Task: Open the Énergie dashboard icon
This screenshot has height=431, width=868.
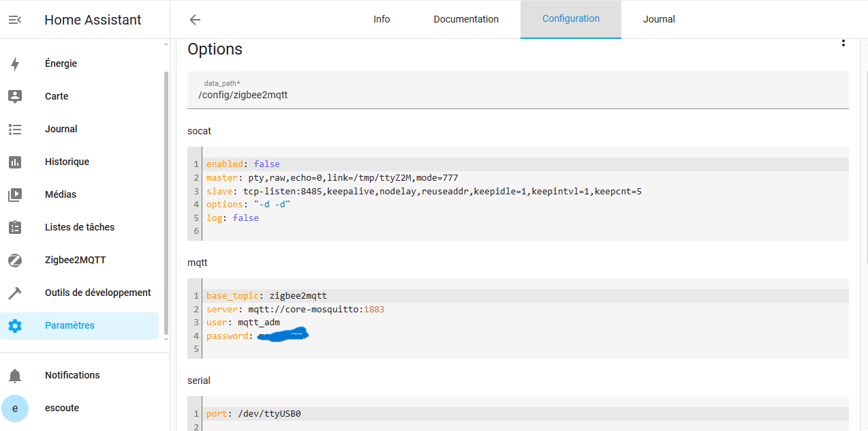Action: coord(15,63)
